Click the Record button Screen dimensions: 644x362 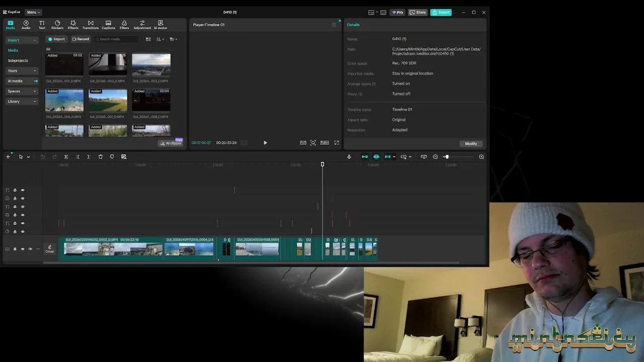pyautogui.click(x=80, y=39)
